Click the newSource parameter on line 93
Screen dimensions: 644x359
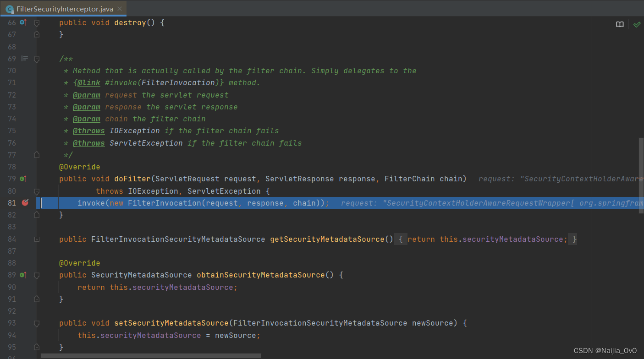pos(433,323)
